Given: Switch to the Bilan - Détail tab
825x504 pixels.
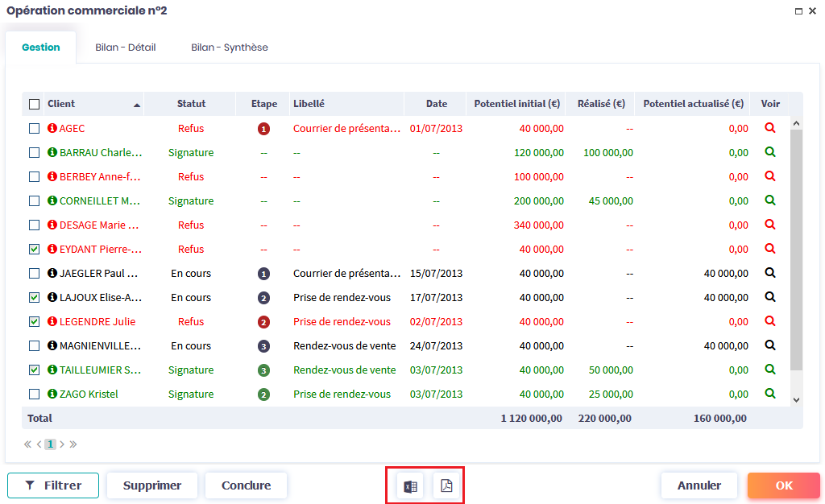Looking at the screenshot, I should click(x=125, y=48).
